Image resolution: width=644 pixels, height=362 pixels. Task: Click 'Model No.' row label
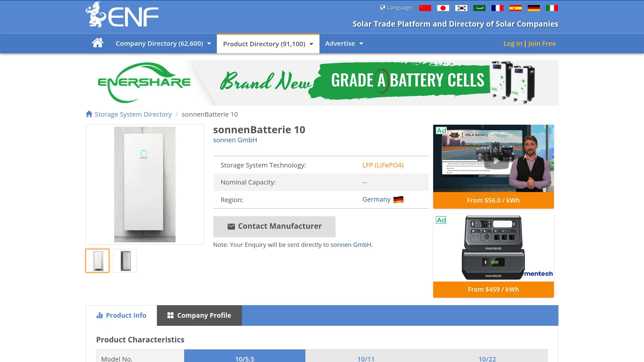coord(117,359)
